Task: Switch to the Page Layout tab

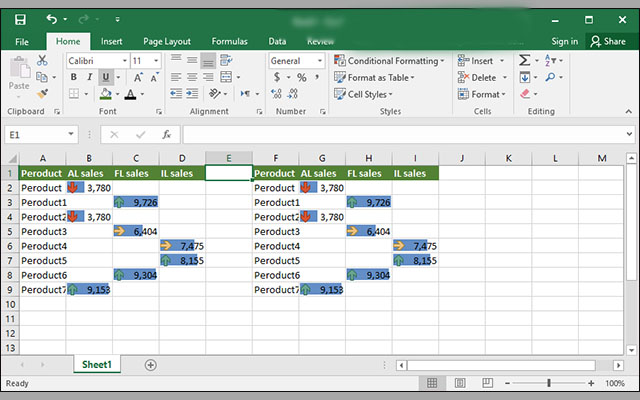Action: (x=167, y=41)
